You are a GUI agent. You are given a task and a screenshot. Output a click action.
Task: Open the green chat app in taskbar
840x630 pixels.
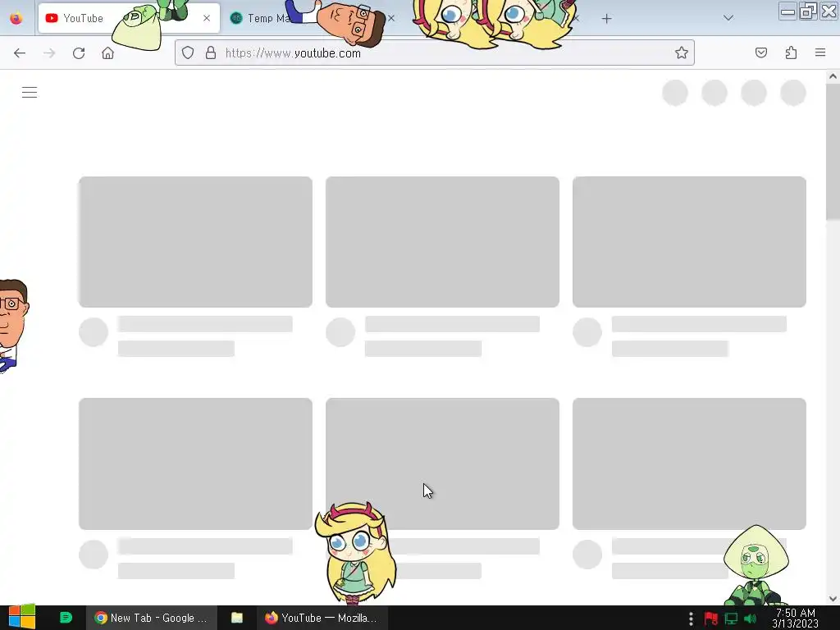click(66, 618)
